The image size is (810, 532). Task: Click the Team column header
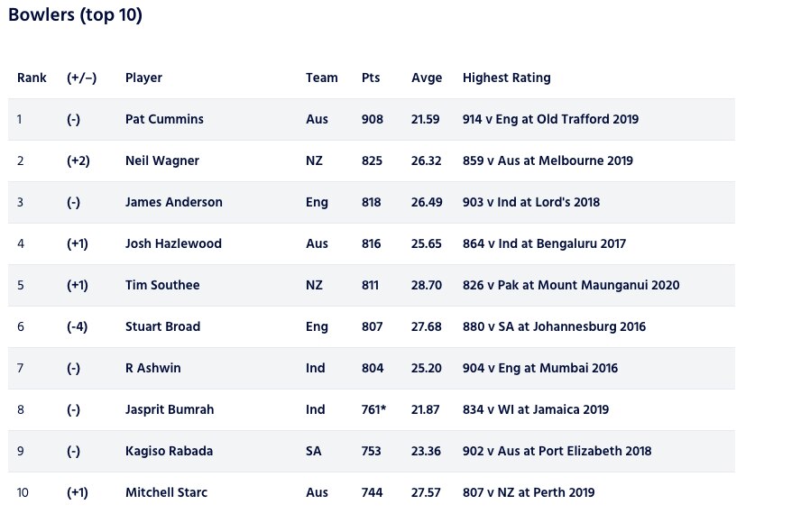pos(321,78)
